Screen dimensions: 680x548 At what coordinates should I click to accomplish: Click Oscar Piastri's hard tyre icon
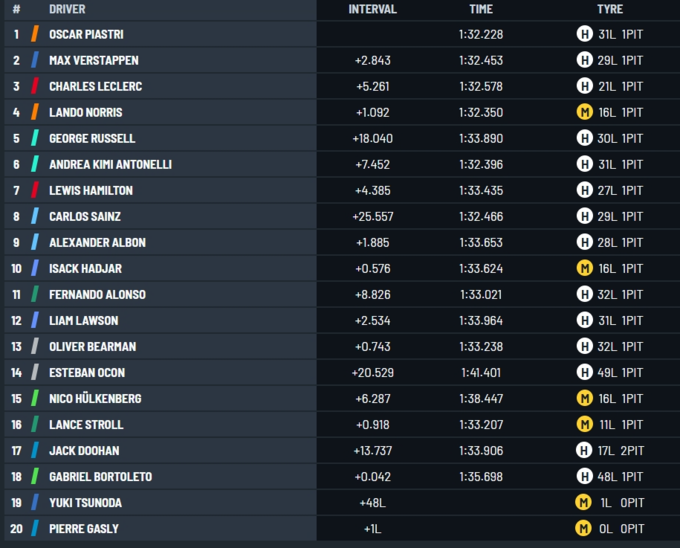584,34
